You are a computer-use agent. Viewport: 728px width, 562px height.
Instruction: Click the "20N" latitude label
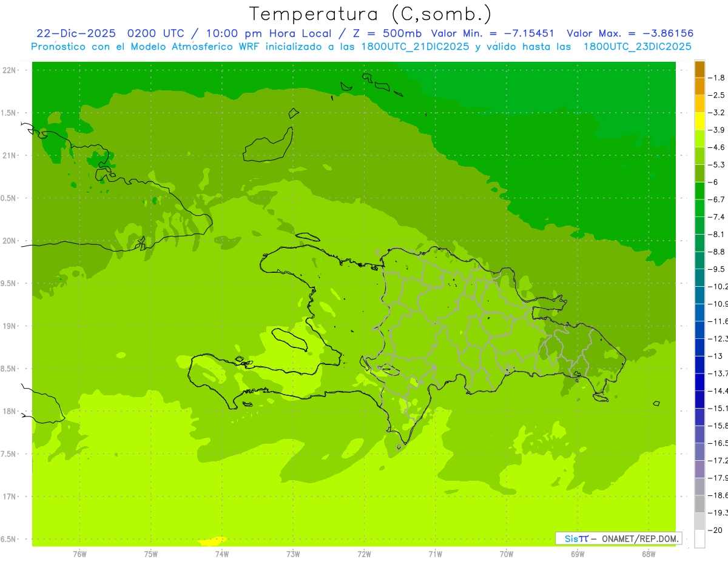[10, 241]
